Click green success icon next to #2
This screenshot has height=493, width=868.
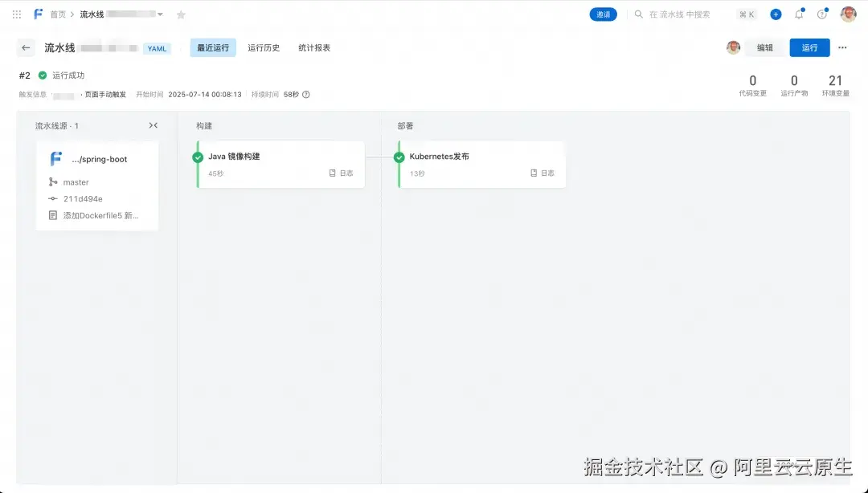[43, 75]
